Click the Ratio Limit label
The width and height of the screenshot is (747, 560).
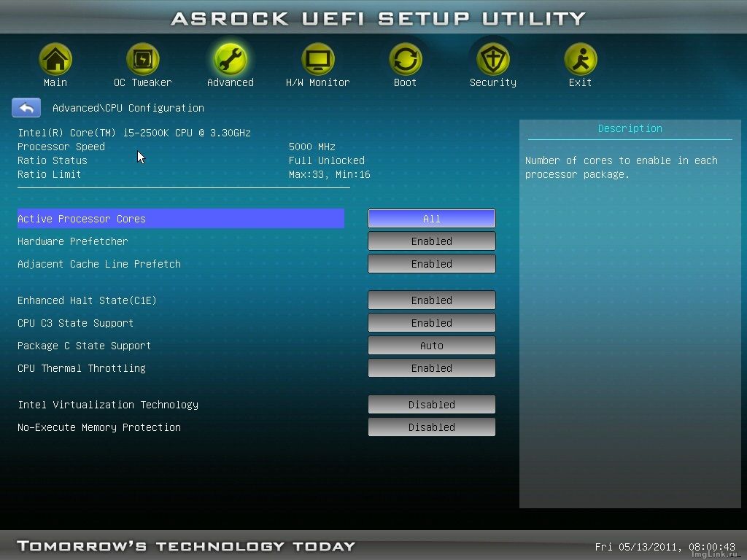(49, 174)
